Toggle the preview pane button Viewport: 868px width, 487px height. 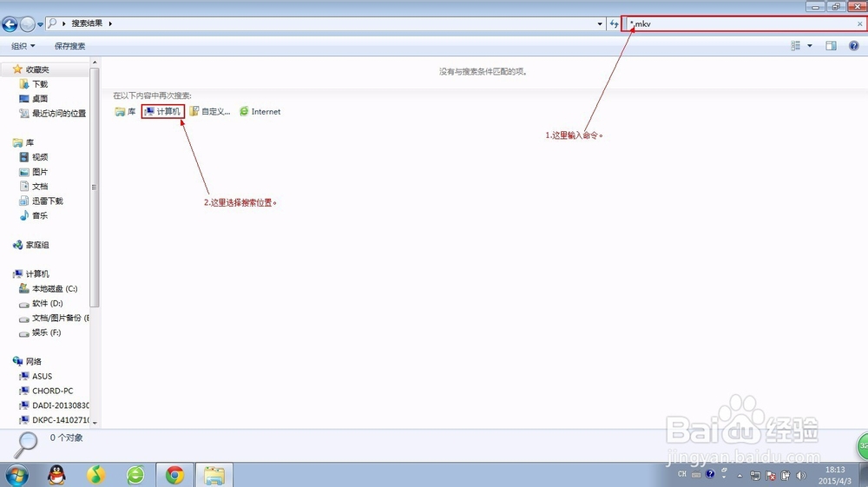tap(831, 46)
